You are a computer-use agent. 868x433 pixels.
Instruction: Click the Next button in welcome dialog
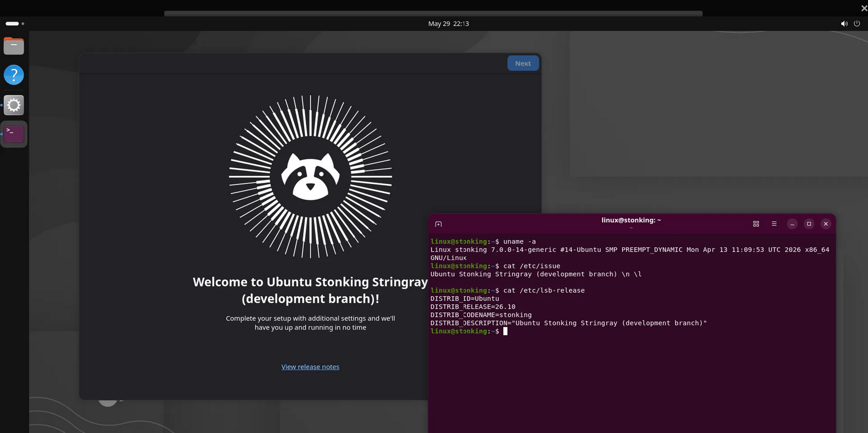click(523, 63)
